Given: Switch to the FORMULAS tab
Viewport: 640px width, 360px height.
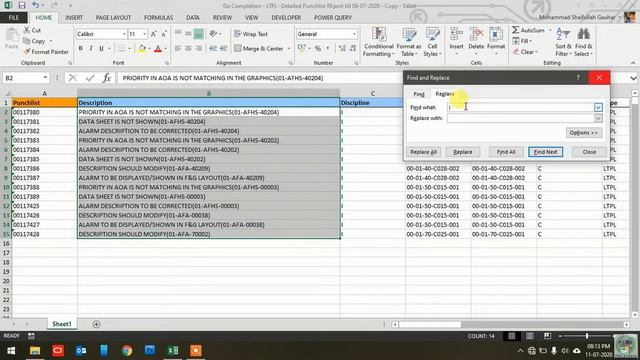Looking at the screenshot, I should coord(158,18).
